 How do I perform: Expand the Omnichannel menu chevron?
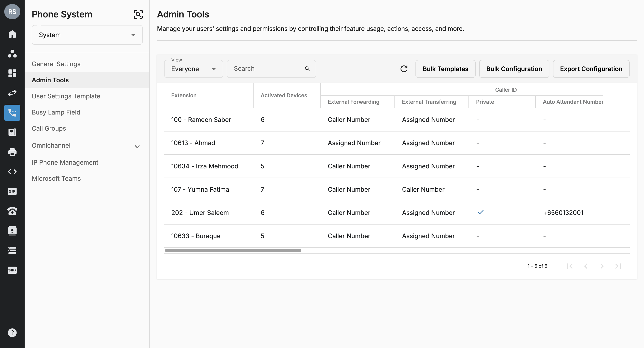click(137, 146)
